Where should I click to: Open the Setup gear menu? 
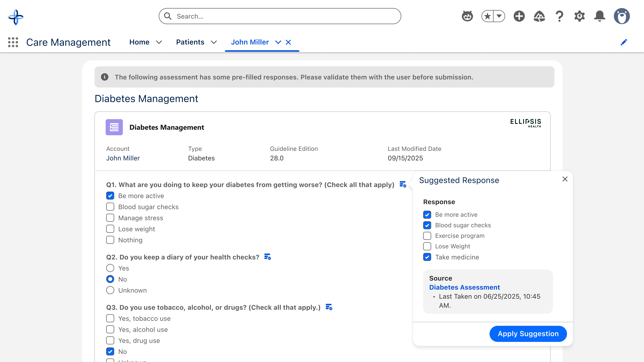(x=579, y=16)
